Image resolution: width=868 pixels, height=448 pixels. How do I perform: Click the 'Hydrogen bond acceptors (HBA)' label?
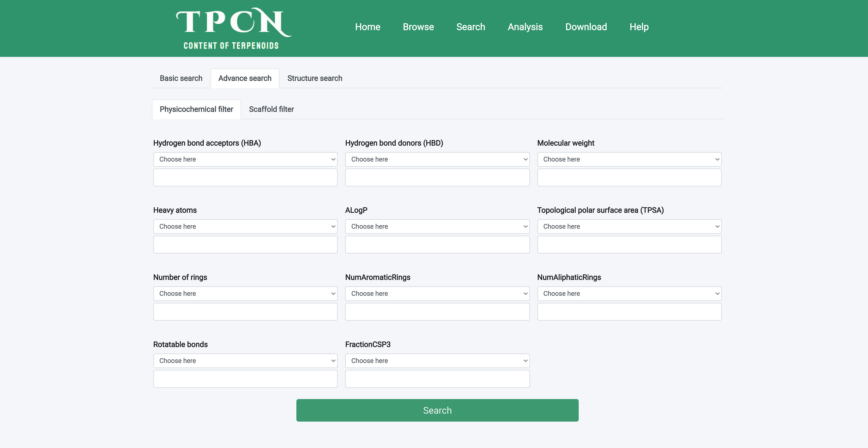(x=207, y=143)
